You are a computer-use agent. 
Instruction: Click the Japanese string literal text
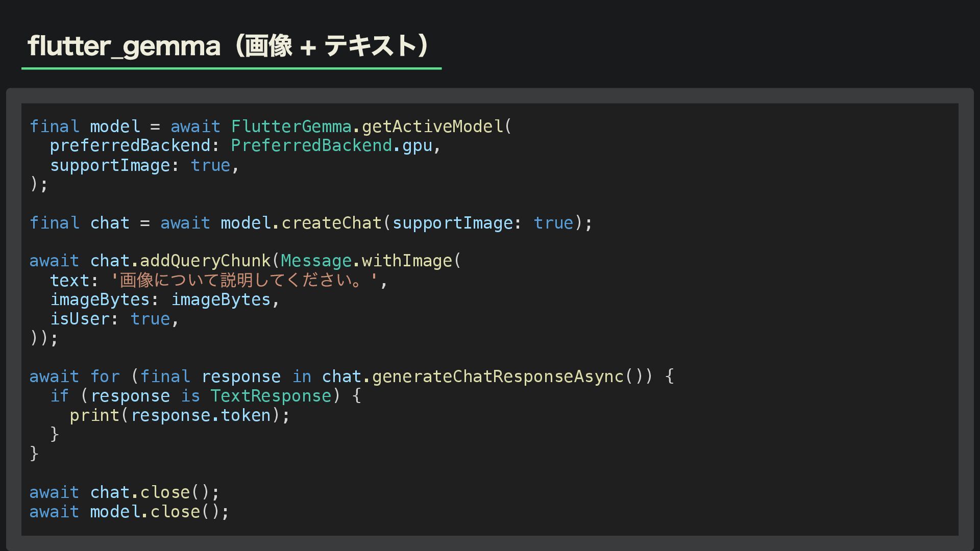click(x=243, y=280)
